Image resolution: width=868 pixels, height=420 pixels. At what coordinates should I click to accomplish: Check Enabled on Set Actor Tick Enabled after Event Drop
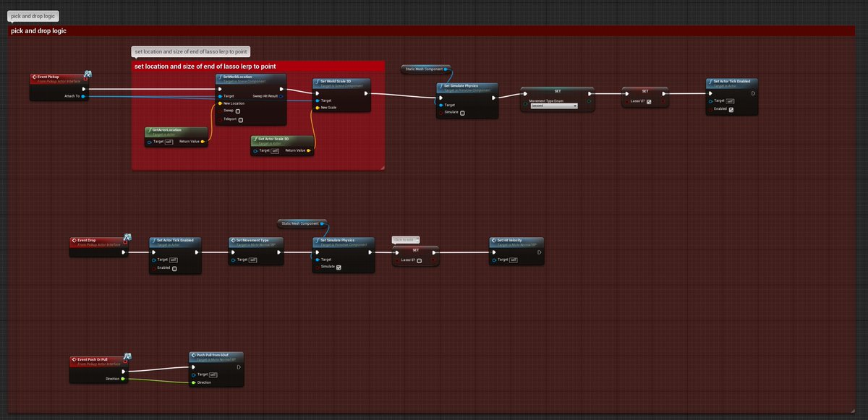pyautogui.click(x=174, y=268)
